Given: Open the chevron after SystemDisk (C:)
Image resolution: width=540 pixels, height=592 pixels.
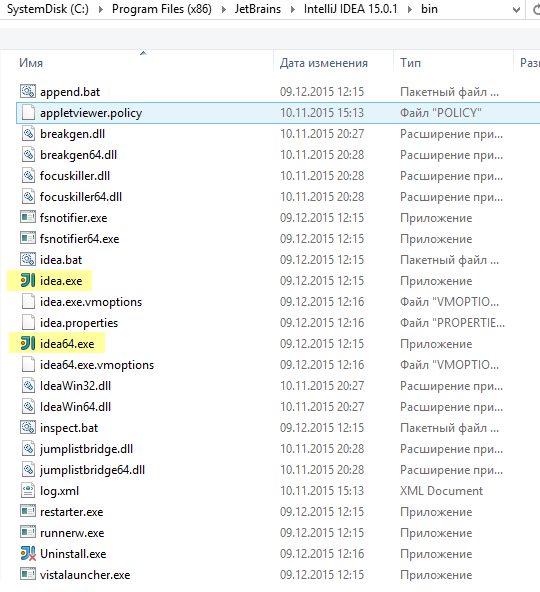Looking at the screenshot, I should [101, 9].
